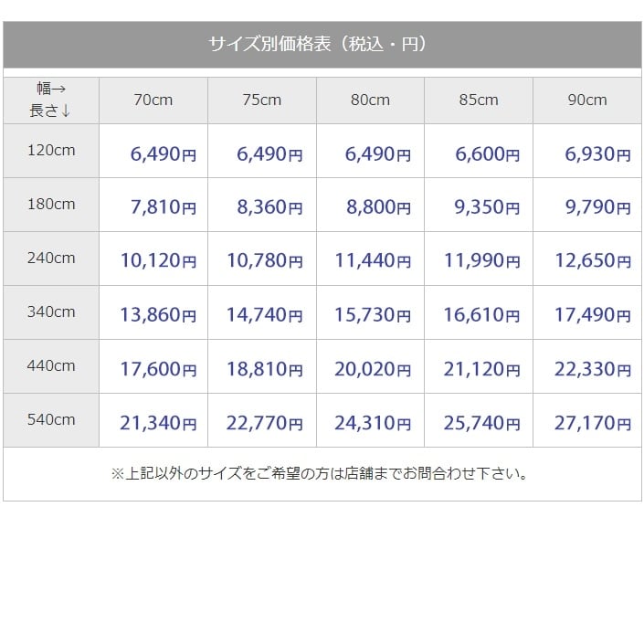Click the サイズ別価格表 title banner
This screenshot has width=644, height=644.
click(322, 45)
